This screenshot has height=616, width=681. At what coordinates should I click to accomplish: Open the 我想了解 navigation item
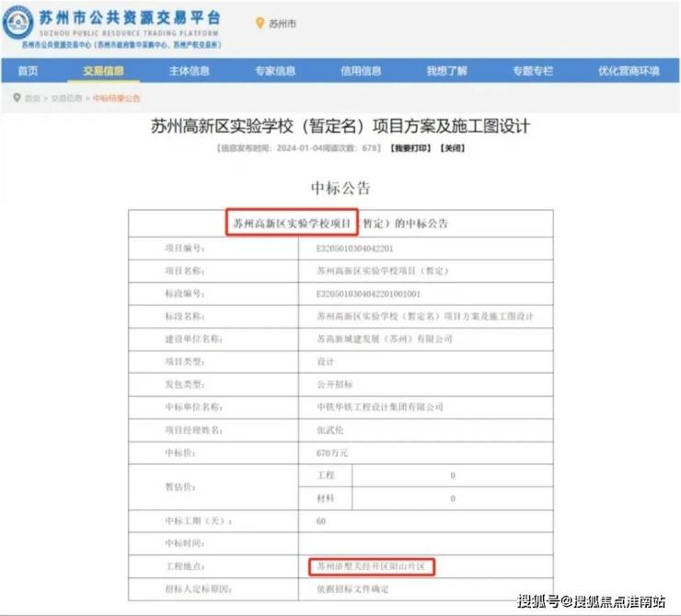coord(446,71)
